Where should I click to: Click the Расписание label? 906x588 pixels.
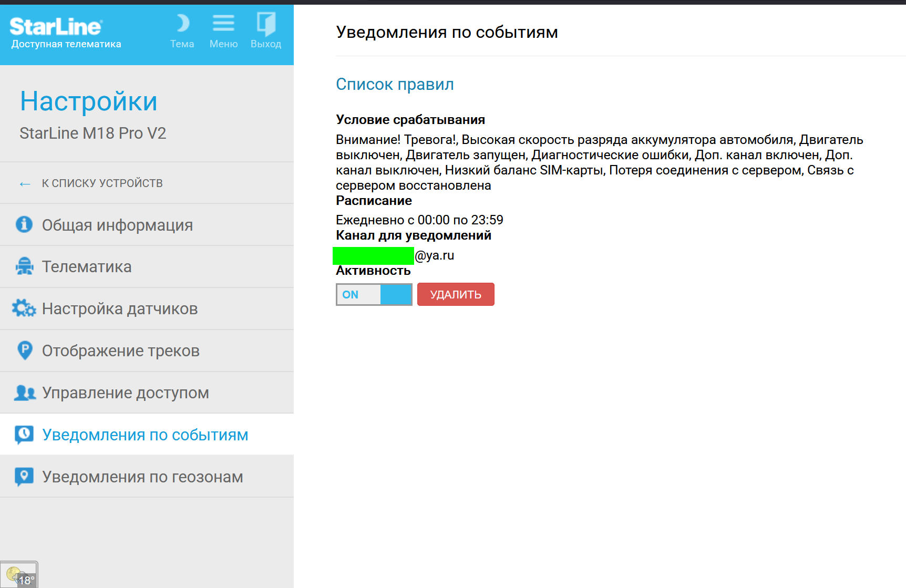374,201
